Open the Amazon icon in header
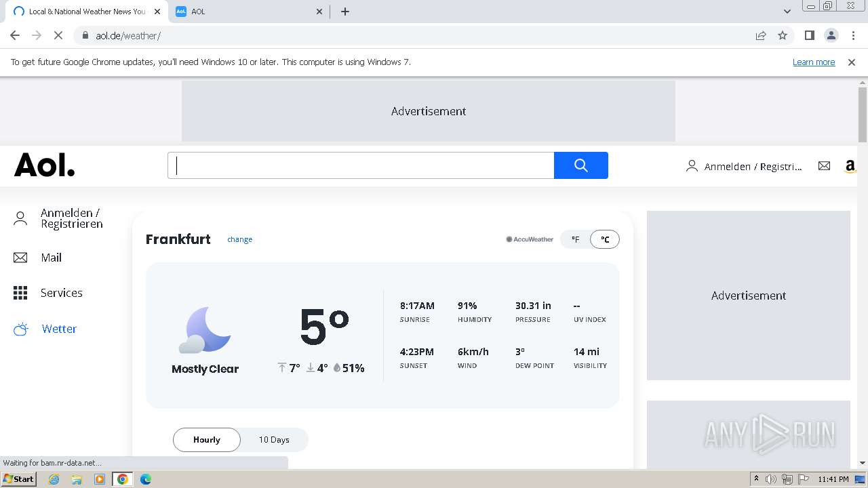This screenshot has height=488, width=868. [850, 166]
